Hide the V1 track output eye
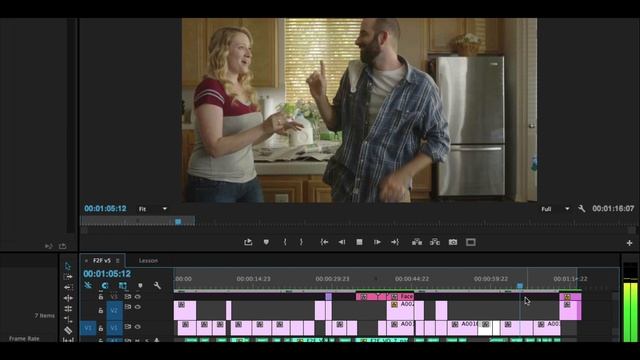The image size is (640, 360). click(x=138, y=327)
